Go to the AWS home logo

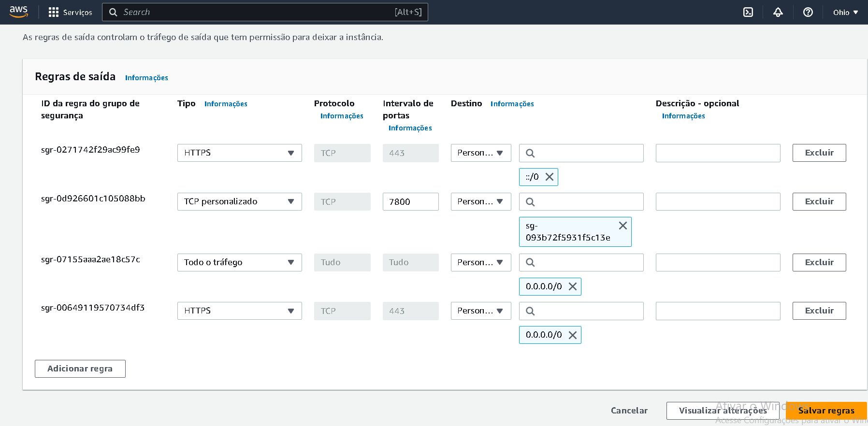tap(19, 12)
